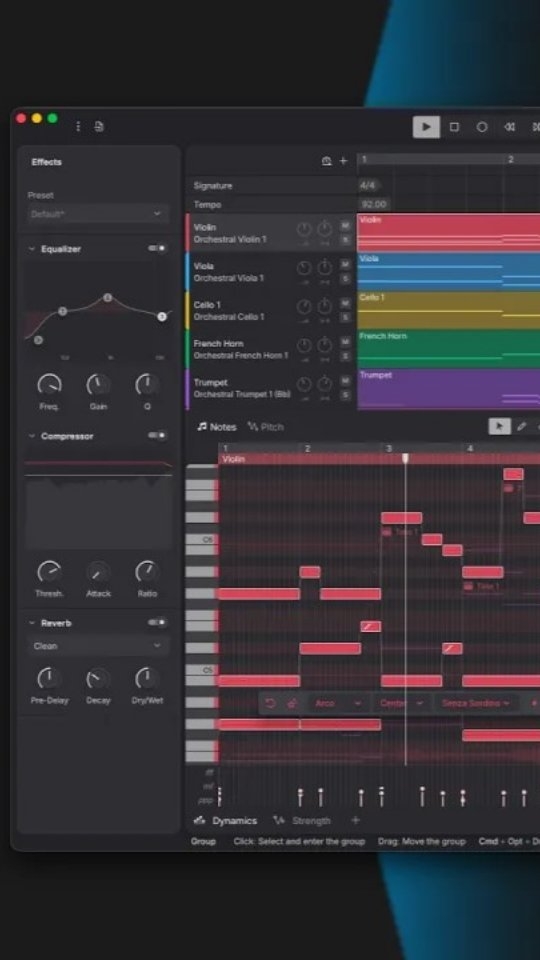
Task: Solo the Cello 1 track
Action: (x=345, y=317)
